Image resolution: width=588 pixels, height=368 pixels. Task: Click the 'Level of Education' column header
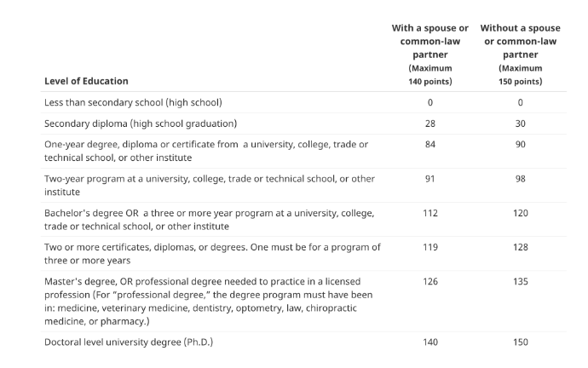click(86, 81)
